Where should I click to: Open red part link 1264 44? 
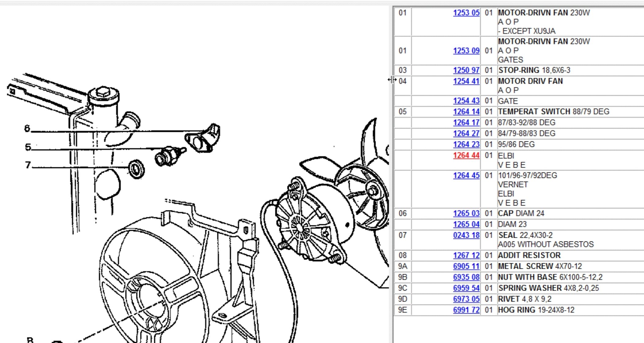coord(466,156)
